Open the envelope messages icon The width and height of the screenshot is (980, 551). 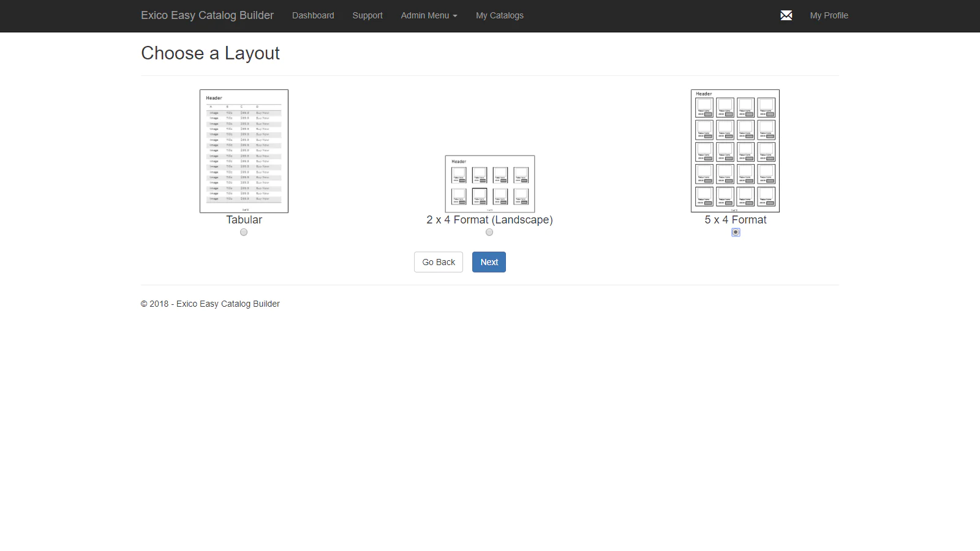pos(786,15)
